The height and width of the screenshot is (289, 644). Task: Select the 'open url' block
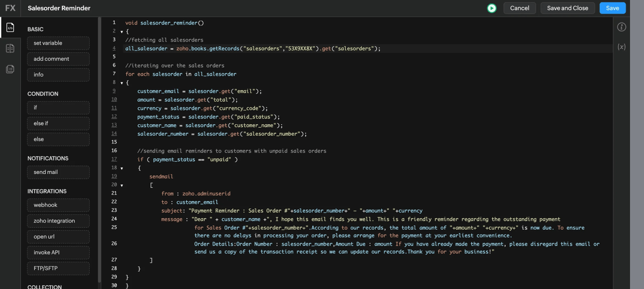pos(58,236)
